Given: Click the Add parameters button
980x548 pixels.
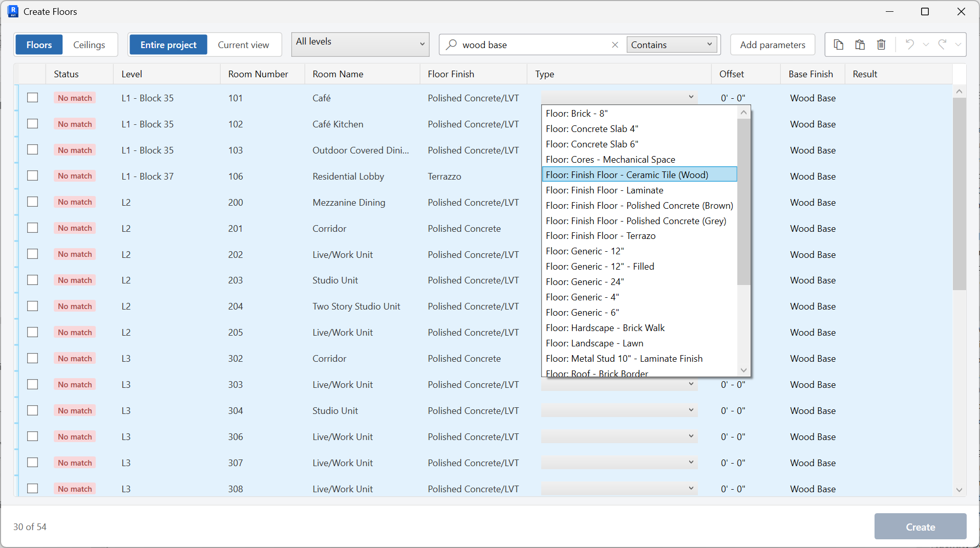Looking at the screenshot, I should click(x=772, y=45).
